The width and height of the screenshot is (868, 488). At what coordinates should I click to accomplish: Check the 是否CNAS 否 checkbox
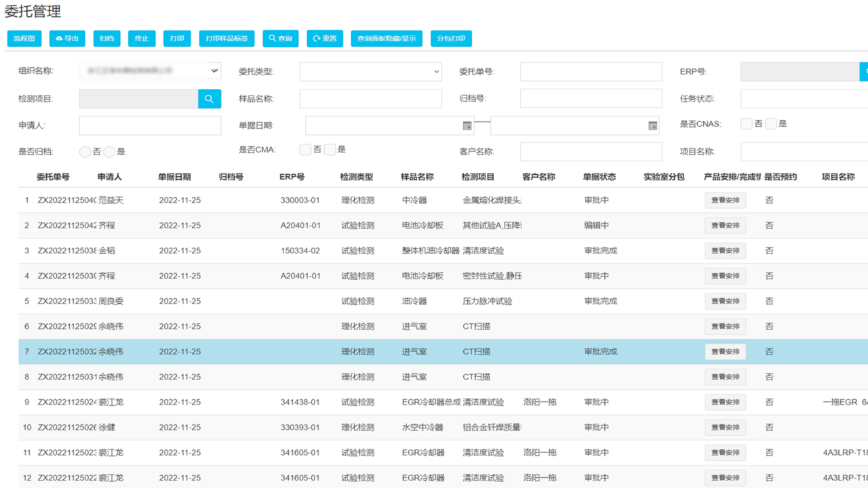point(747,123)
